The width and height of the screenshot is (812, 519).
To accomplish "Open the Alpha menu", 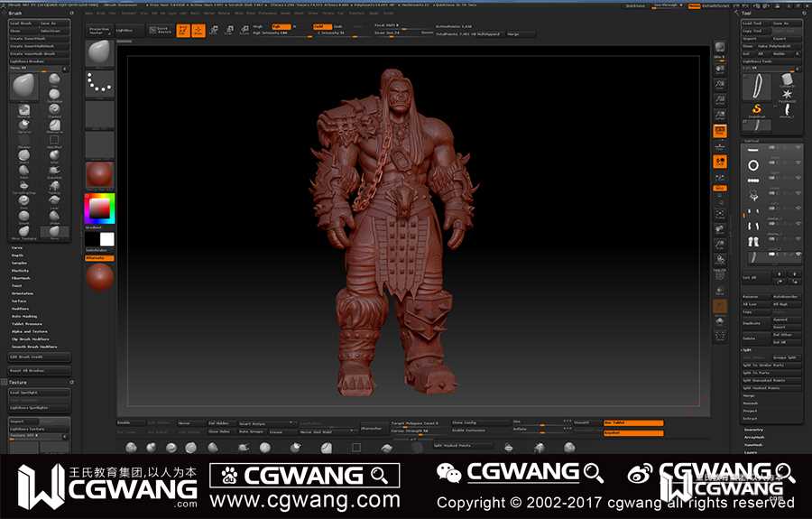I will point(89,13).
